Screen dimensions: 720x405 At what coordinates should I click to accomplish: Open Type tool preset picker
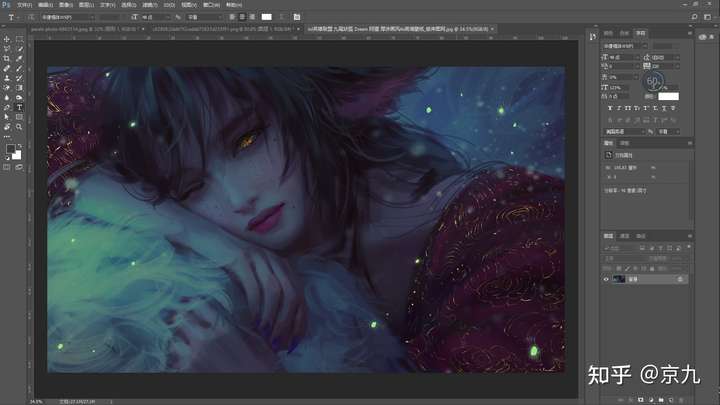click(x=13, y=17)
